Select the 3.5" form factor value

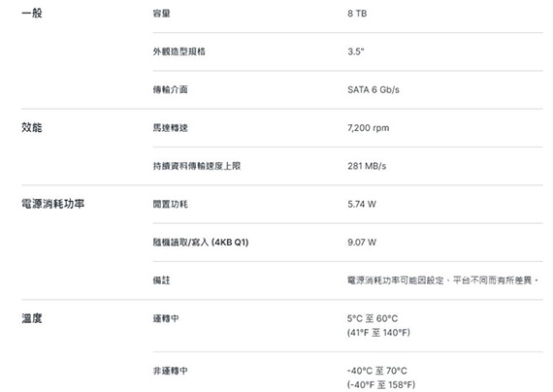click(355, 51)
